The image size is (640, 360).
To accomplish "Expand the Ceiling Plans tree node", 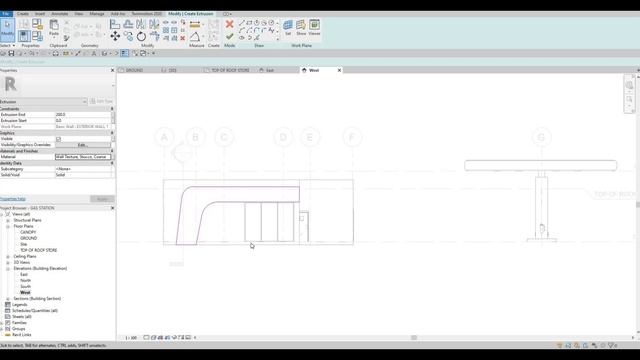I will 8,256.
